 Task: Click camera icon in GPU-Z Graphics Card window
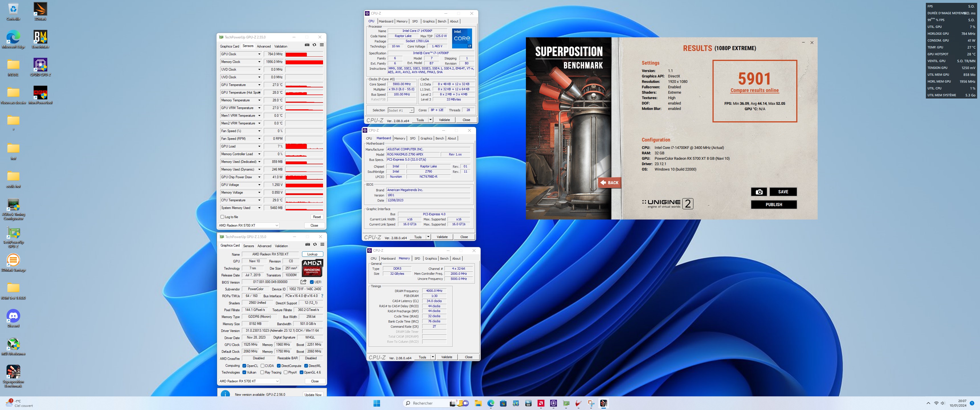307,244
